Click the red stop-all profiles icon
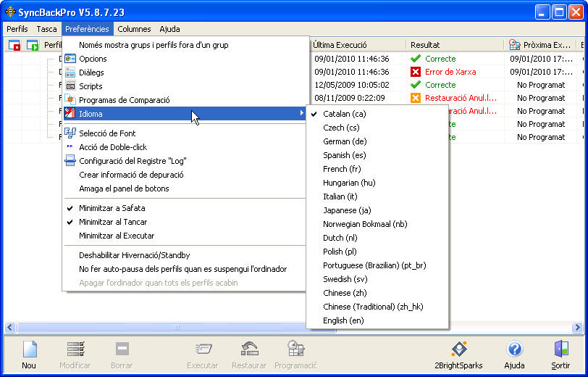Image resolution: width=588 pixels, height=377 pixels. 14,45
